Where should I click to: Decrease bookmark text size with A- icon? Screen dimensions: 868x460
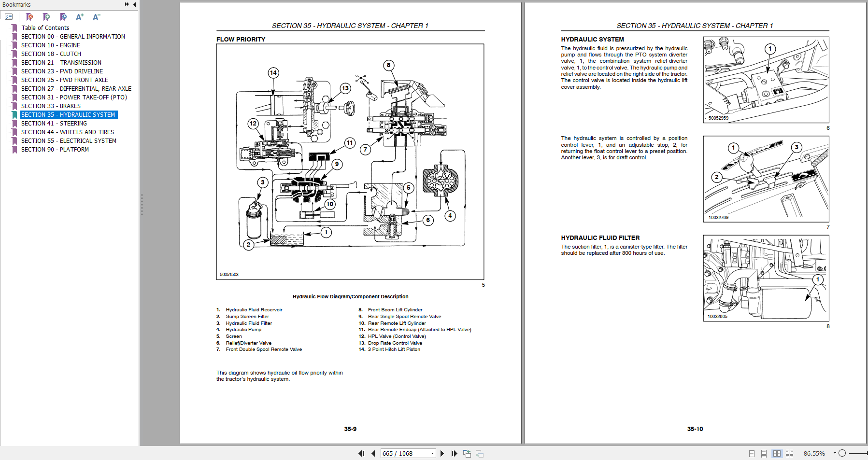click(x=96, y=16)
